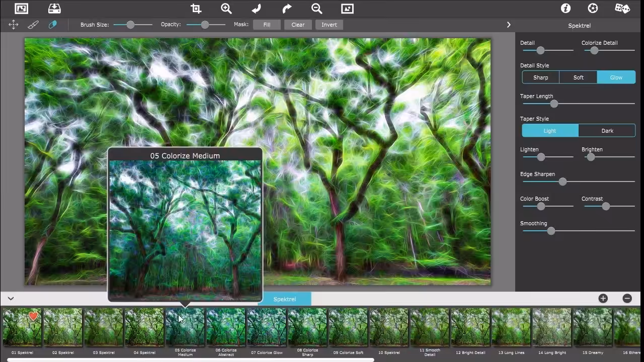
Task: Select the mask eraser tool
Action: pos(52,25)
